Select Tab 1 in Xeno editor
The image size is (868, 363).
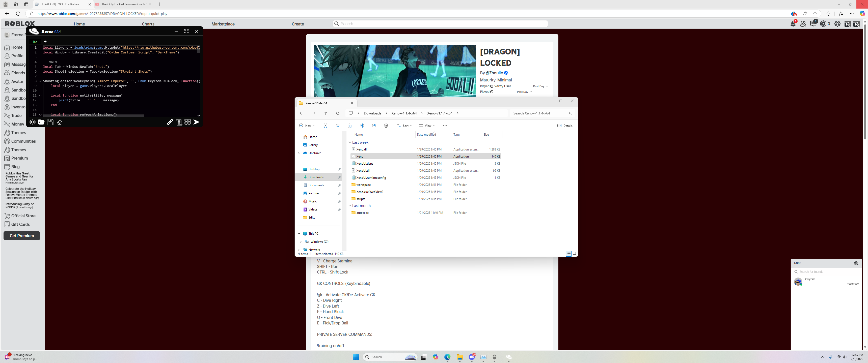36,42
